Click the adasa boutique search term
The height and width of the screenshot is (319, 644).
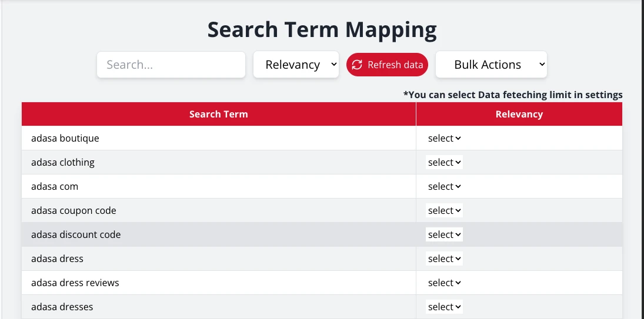[65, 139]
